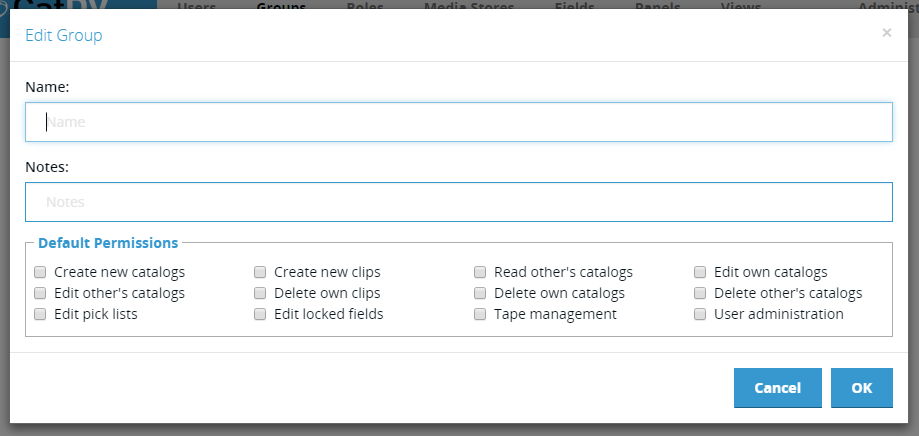Enable Read other's catalogs permission
The image size is (919, 436).
point(480,272)
